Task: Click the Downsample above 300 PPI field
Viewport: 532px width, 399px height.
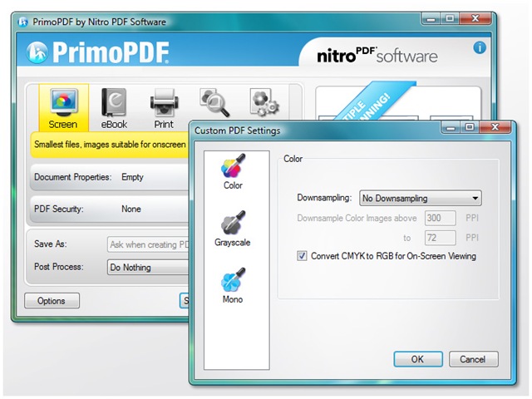Action: (440, 218)
